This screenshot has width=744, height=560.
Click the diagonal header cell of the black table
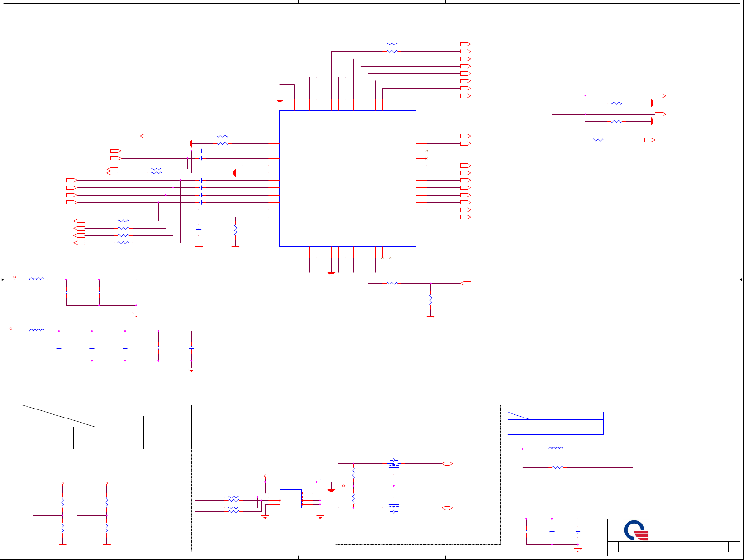(59, 416)
